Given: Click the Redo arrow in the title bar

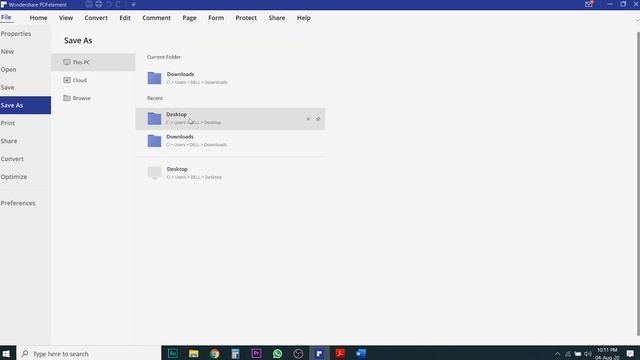Looking at the screenshot, I should coord(118,4).
